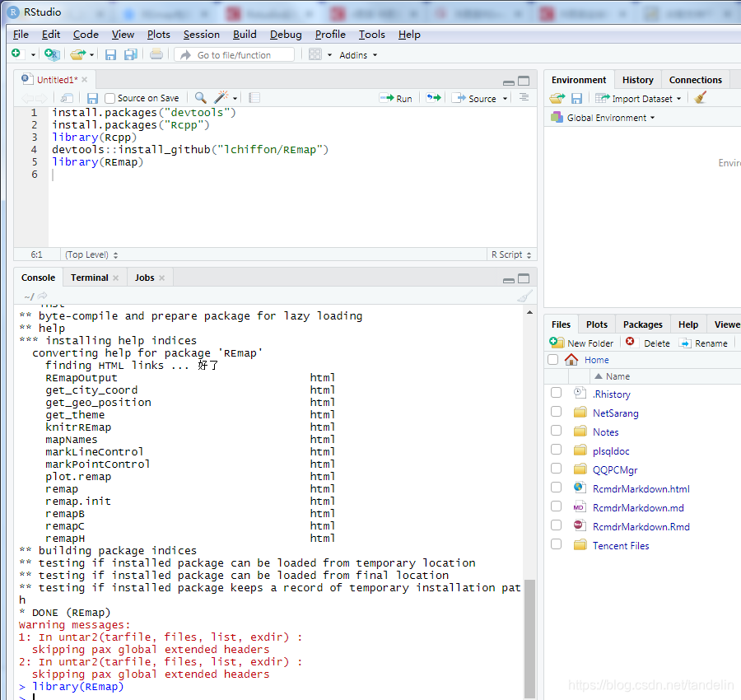741x700 pixels.
Task: Click the Create Project R icon
Action: click(52, 54)
